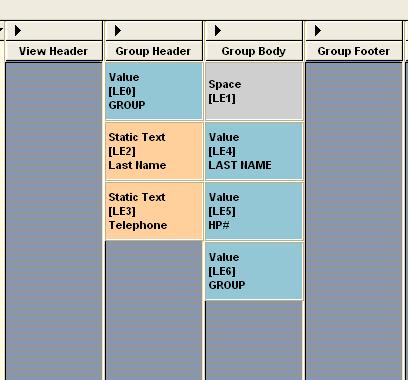
Task: Select the Value [LE5] HP# block
Action: click(x=254, y=211)
